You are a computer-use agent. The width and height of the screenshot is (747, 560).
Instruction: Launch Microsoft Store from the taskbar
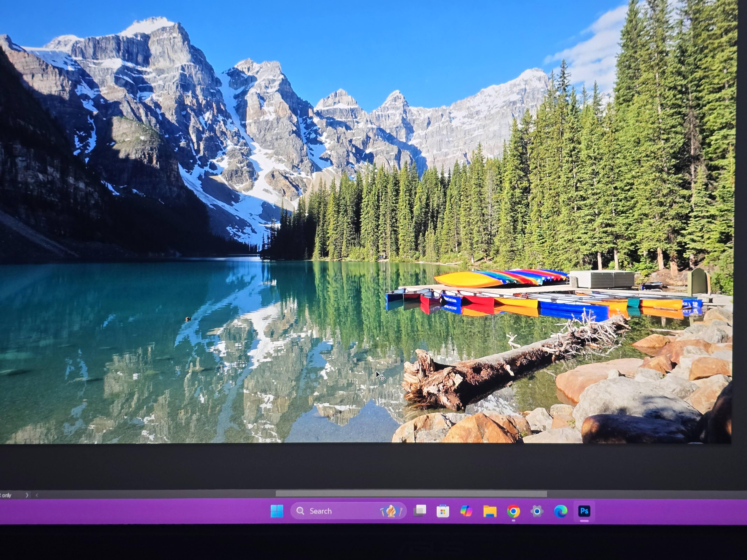coord(443,511)
